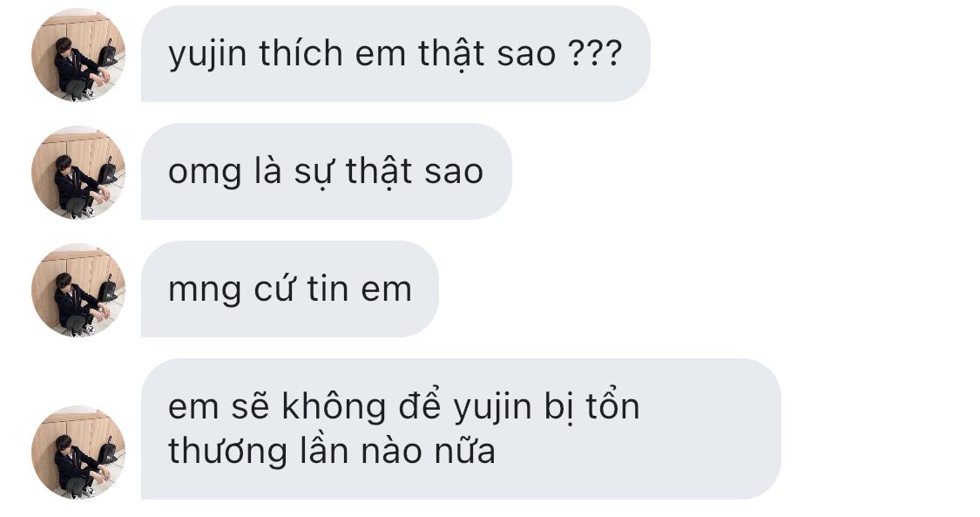
Task: Click the word 'mng' in the third message
Action: pyautogui.click(x=205, y=290)
